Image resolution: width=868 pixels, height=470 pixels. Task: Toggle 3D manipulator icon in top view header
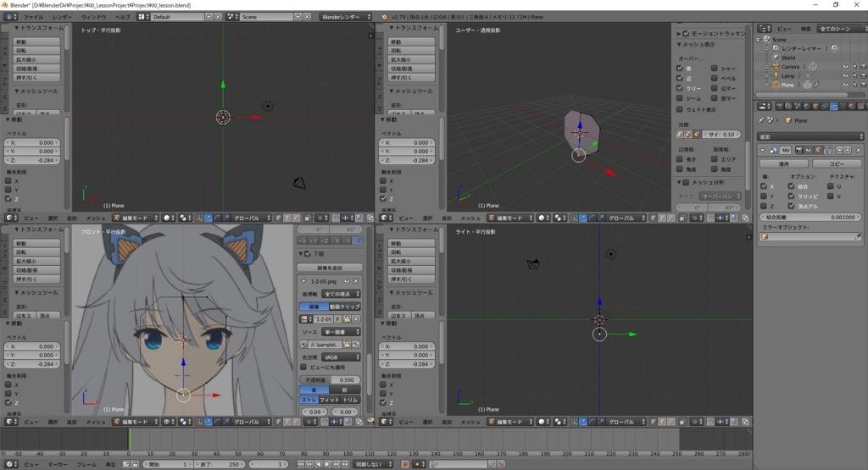[199, 218]
